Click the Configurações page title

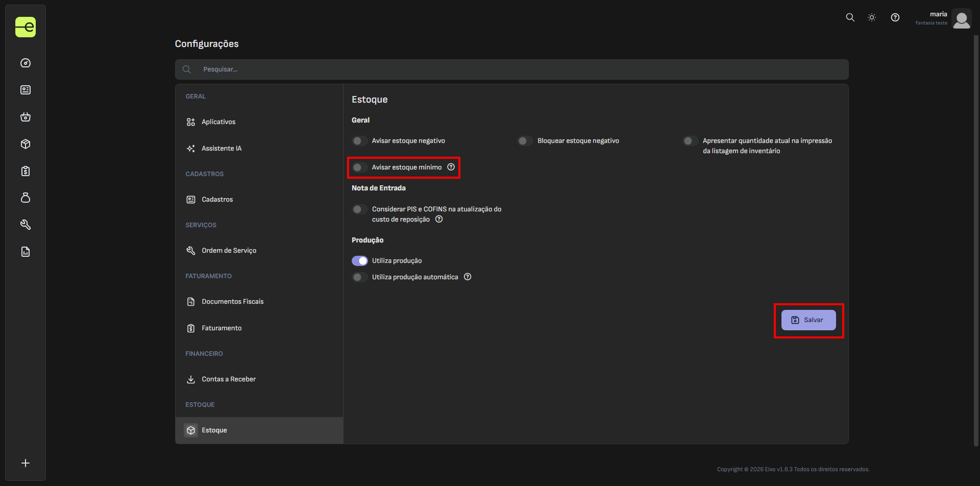pos(207,44)
